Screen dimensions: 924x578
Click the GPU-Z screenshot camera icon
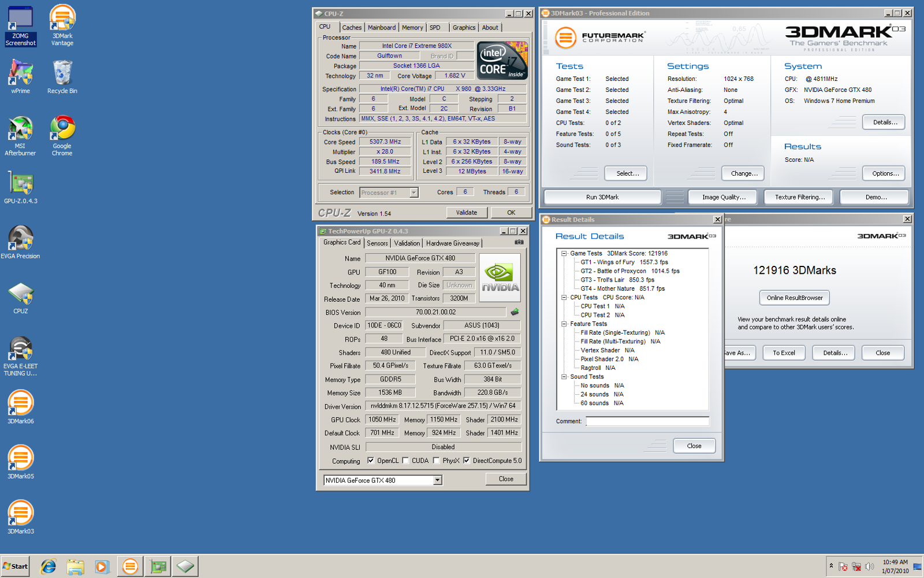point(519,242)
